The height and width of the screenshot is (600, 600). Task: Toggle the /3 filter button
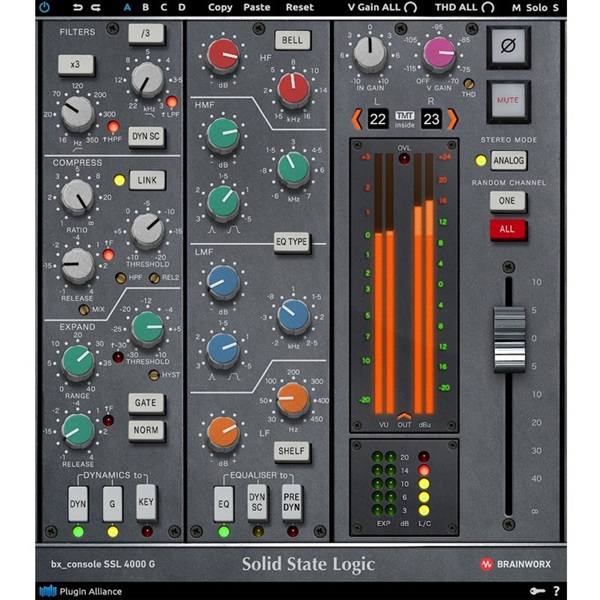[146, 34]
